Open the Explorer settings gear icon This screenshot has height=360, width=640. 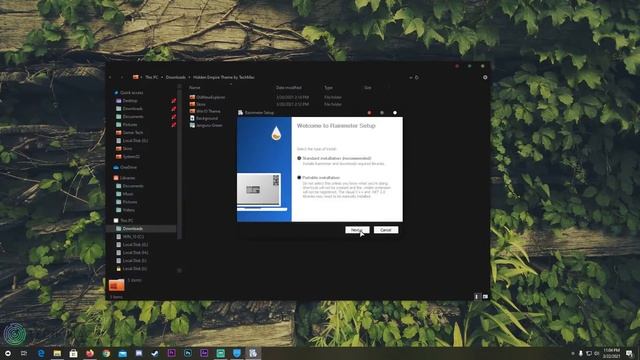pyautogui.click(x=485, y=77)
